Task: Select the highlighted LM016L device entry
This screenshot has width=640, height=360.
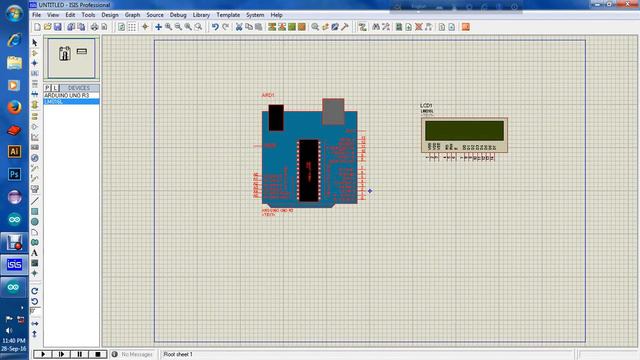Action: click(71, 101)
